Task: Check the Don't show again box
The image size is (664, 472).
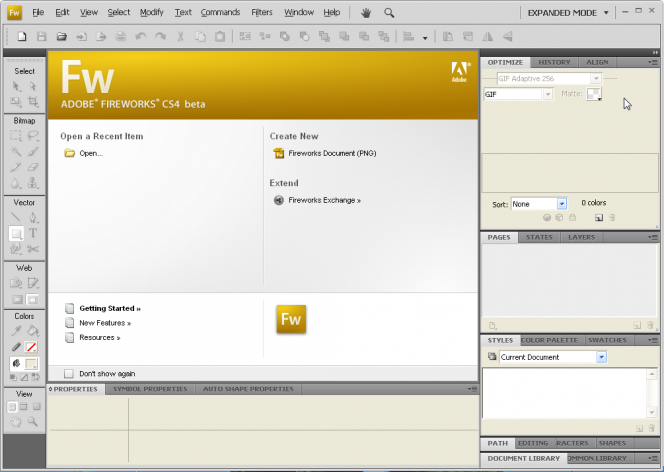Action: point(69,373)
